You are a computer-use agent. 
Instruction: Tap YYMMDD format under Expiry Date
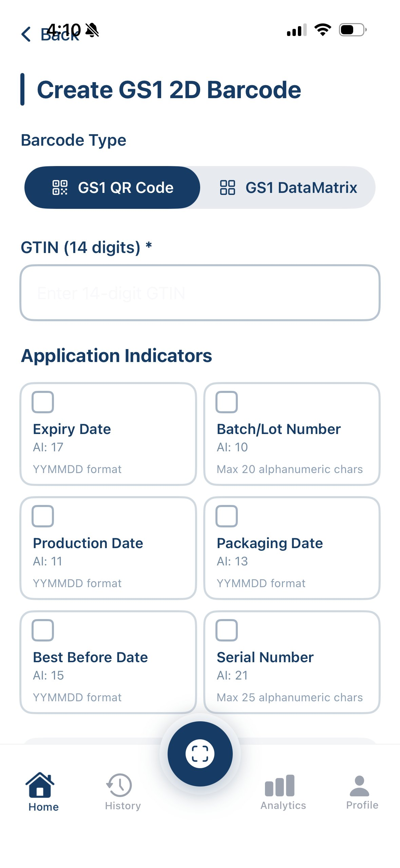[77, 469]
